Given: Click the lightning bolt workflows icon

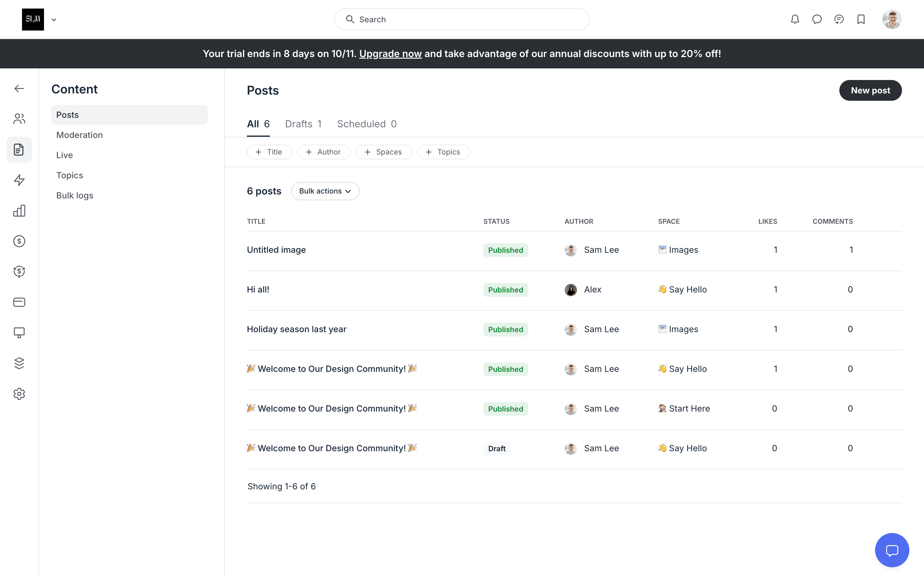Looking at the screenshot, I should point(19,180).
